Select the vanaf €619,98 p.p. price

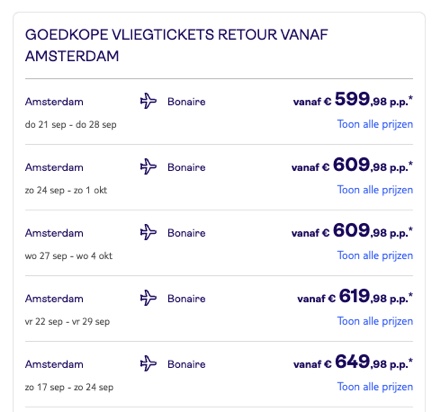click(x=355, y=296)
